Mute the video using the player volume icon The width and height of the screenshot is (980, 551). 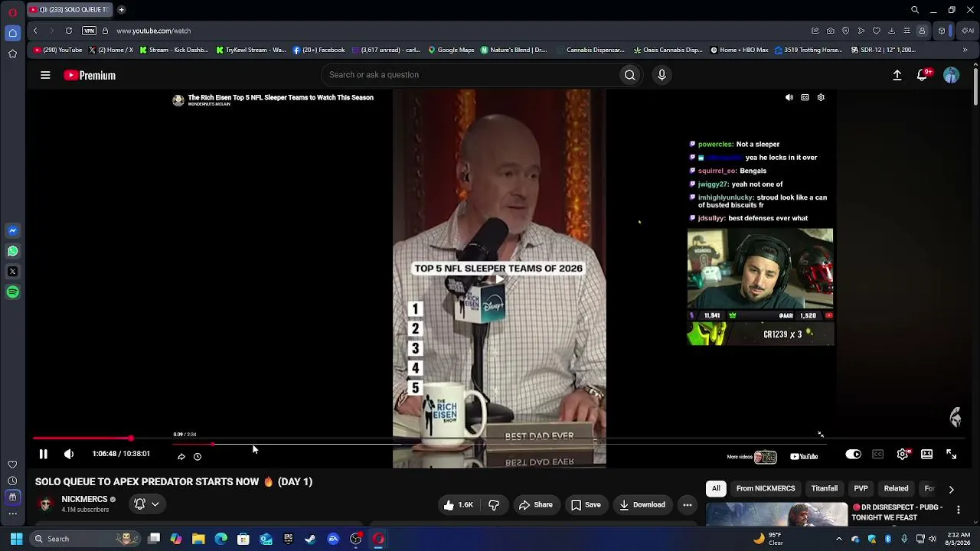(x=69, y=454)
